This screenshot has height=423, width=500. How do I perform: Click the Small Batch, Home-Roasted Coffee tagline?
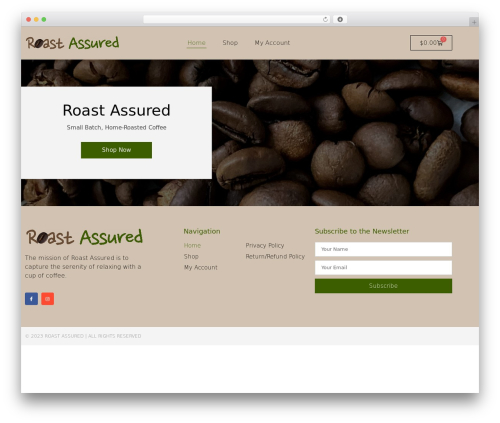[116, 127]
